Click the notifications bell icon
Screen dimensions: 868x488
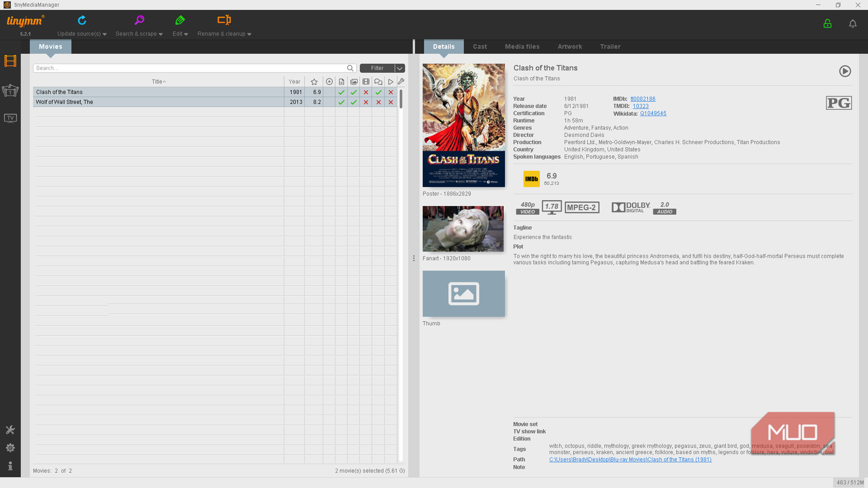[x=852, y=24]
